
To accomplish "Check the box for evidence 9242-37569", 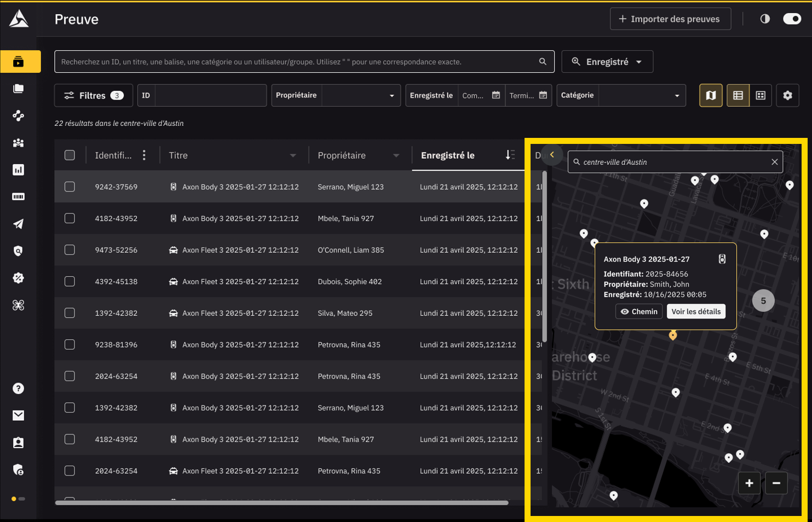I will (70, 187).
